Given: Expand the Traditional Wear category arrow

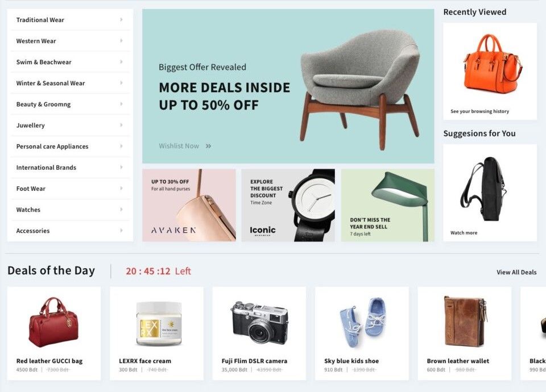Looking at the screenshot, I should pos(121,20).
